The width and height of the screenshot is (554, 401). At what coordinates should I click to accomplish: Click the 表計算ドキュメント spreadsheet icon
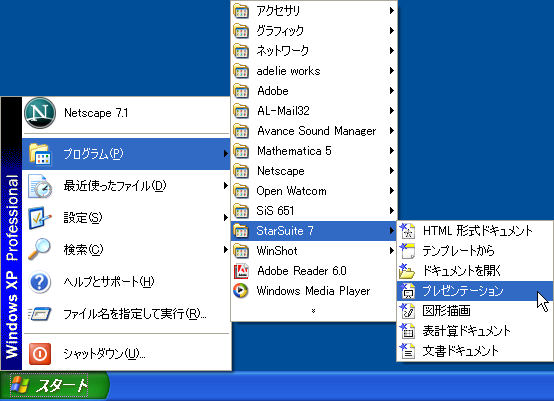click(407, 331)
